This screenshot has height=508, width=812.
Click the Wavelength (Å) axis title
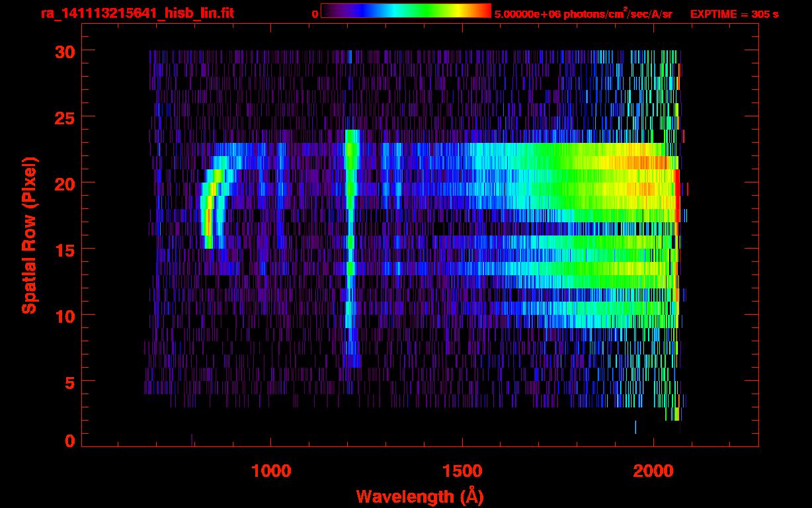[x=421, y=496]
